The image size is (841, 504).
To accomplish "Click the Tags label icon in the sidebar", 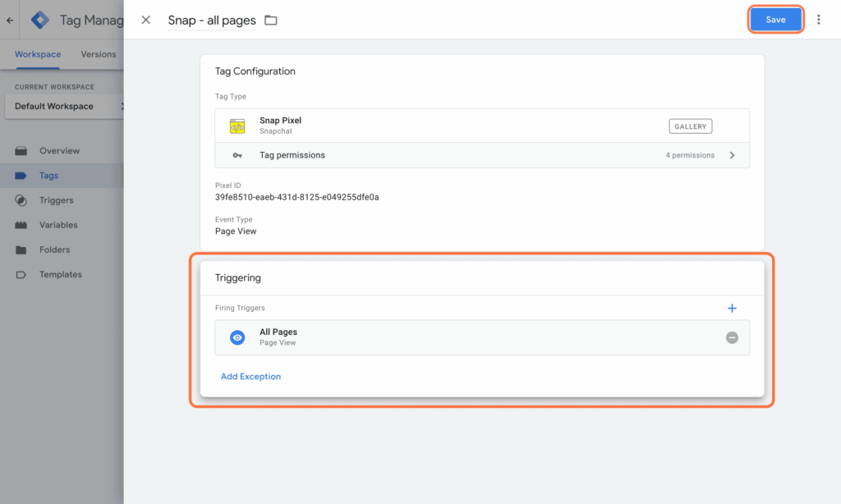I will pyautogui.click(x=21, y=176).
